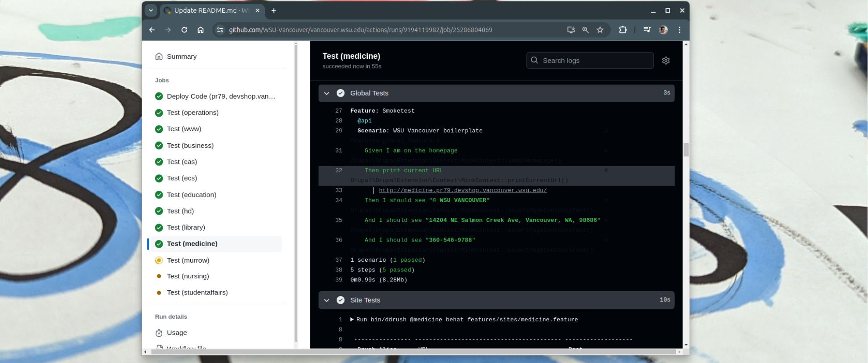This screenshot has height=363, width=868.
Task: Click Site Tests success check icon
Action: click(341, 300)
